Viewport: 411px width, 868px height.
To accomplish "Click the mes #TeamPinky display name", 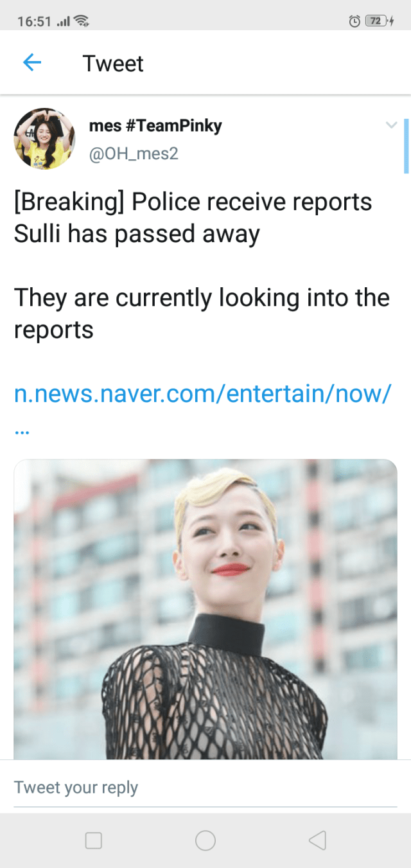I will pos(155,126).
